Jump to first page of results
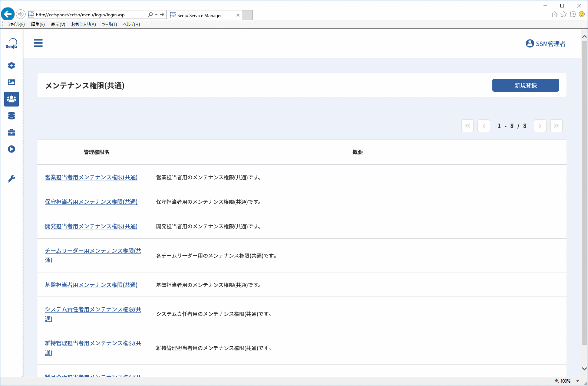The width and height of the screenshot is (588, 386). [x=468, y=126]
